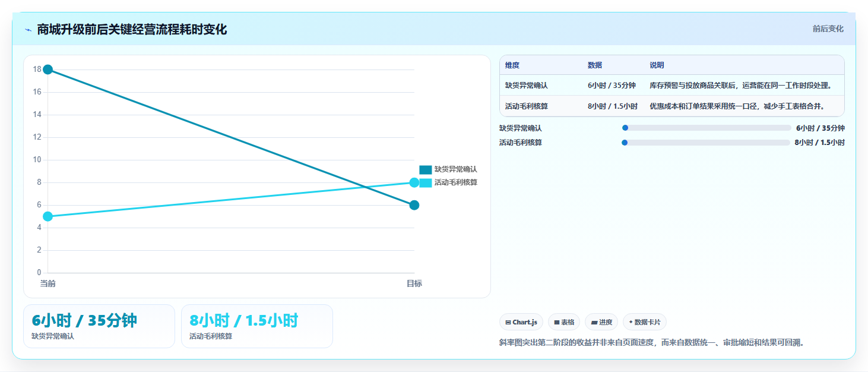Click the 维度 column header
Viewport: 868px width, 372px height.
point(512,65)
